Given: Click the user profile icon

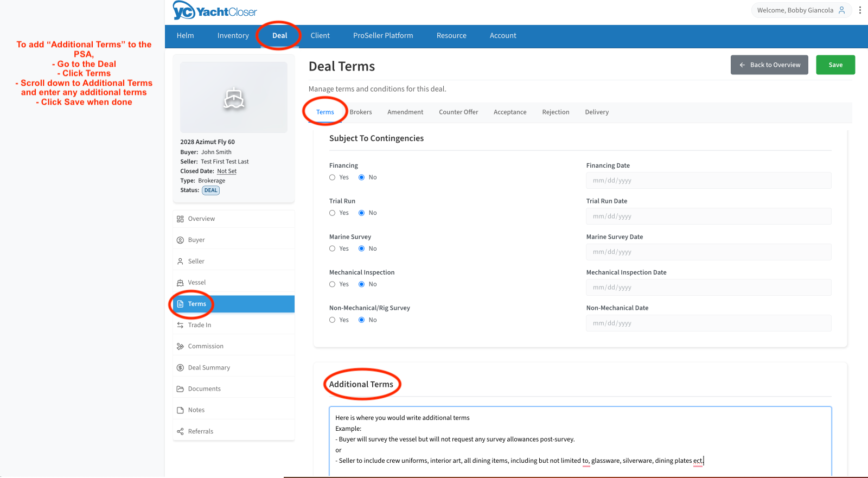Looking at the screenshot, I should point(842,10).
